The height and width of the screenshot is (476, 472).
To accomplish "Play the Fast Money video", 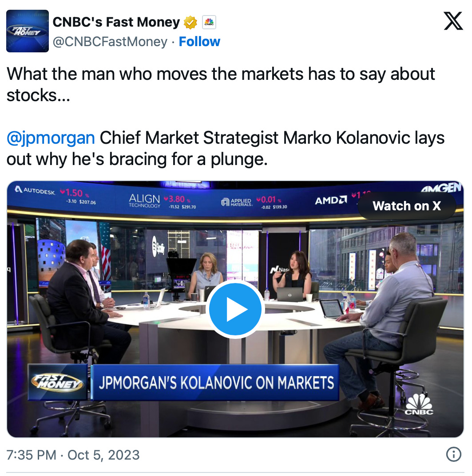I will click(x=235, y=309).
